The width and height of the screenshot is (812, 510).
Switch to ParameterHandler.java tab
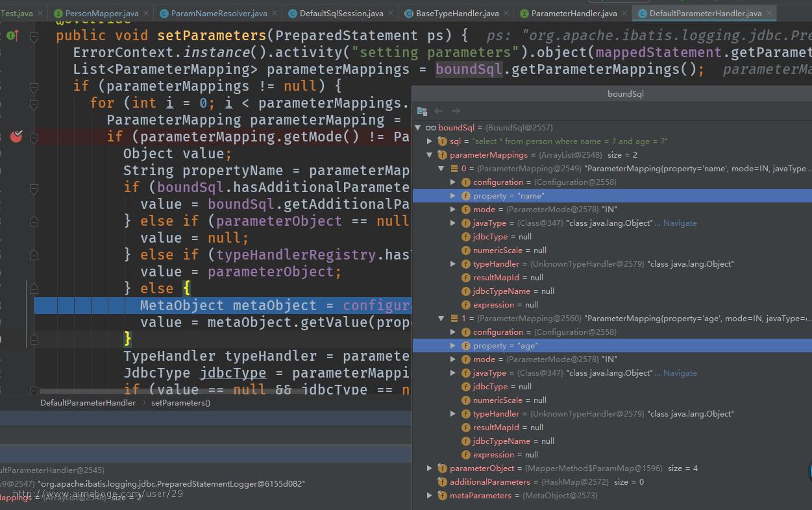(x=574, y=13)
